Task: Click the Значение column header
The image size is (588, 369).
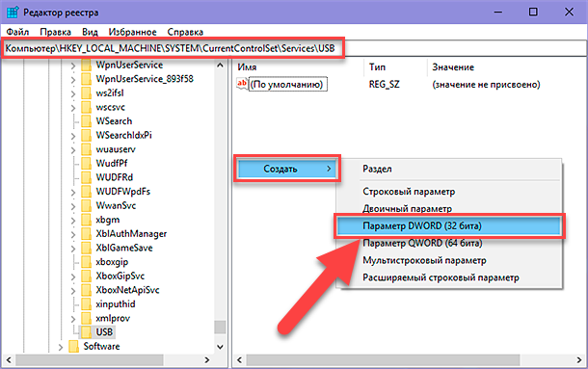Action: [x=453, y=67]
